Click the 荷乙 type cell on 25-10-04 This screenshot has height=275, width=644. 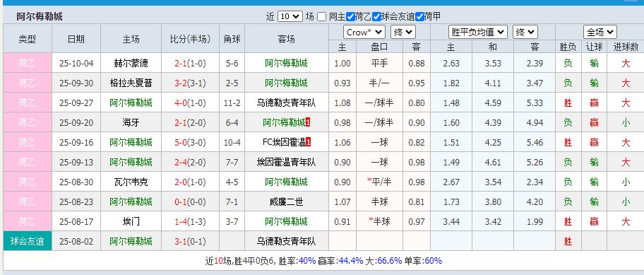click(x=28, y=64)
